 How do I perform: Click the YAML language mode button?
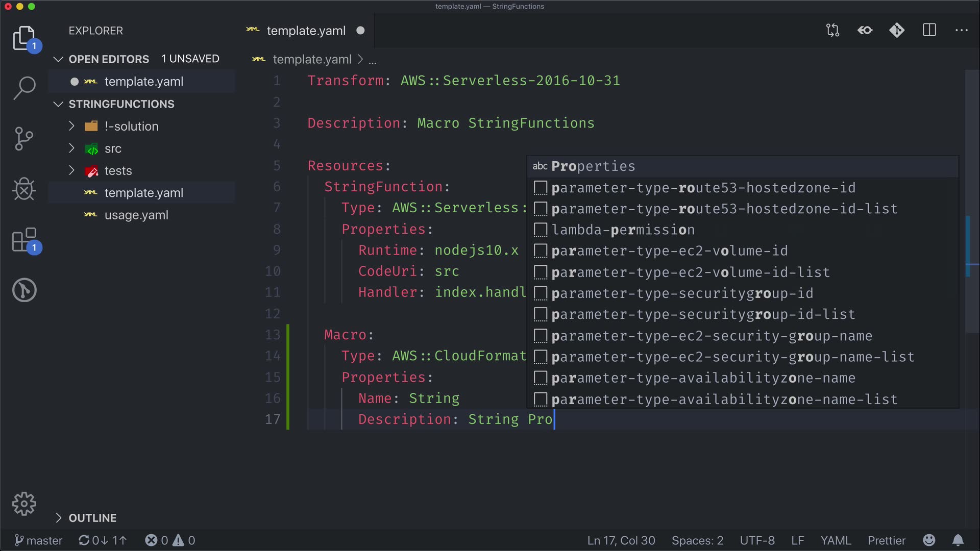point(836,540)
